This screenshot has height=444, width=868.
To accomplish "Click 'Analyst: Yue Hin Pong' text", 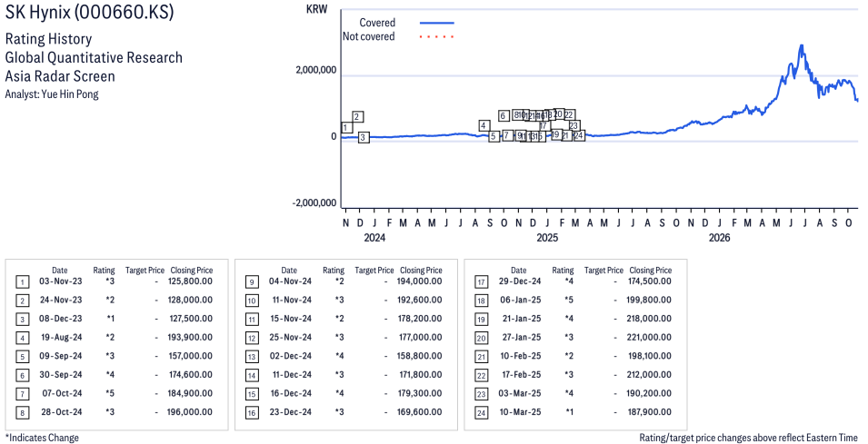I will (x=52, y=94).
